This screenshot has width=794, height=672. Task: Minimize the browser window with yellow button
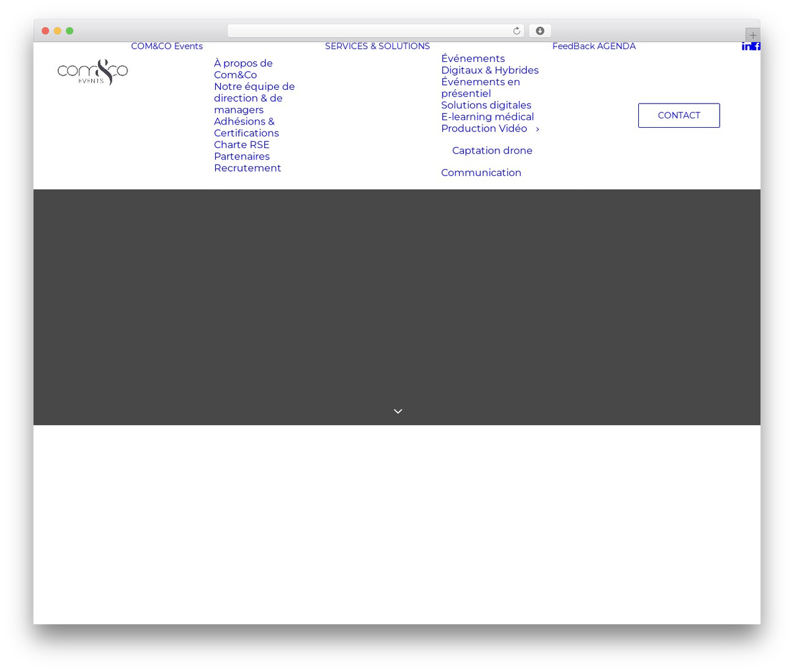coord(58,31)
